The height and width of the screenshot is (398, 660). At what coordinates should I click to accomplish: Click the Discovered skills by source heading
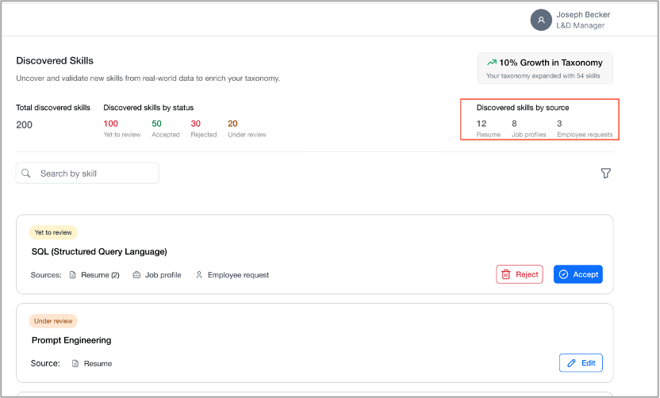pos(522,108)
